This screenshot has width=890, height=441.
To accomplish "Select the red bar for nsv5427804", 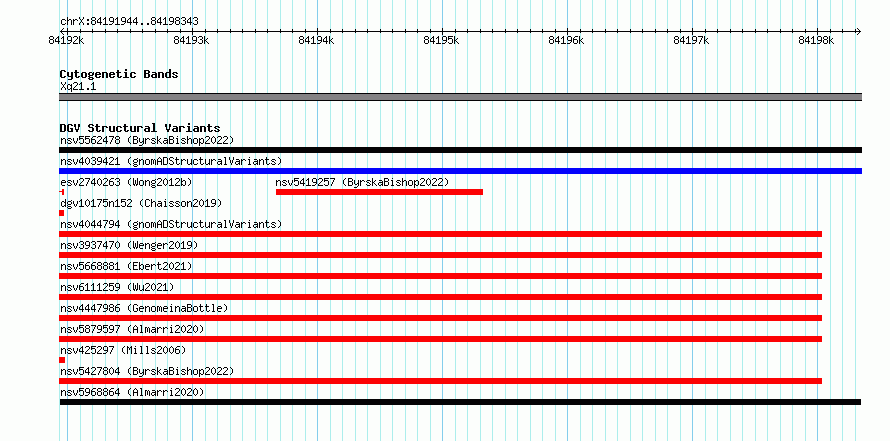I will (x=440, y=381).
